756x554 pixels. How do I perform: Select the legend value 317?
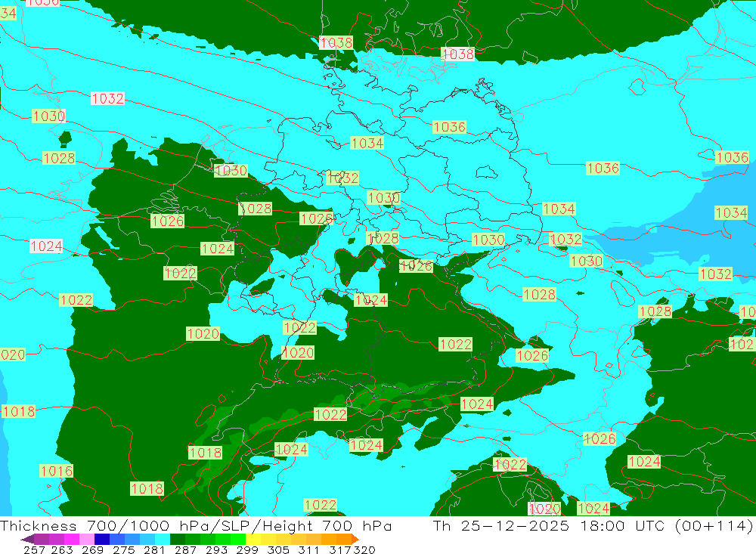pos(339,549)
